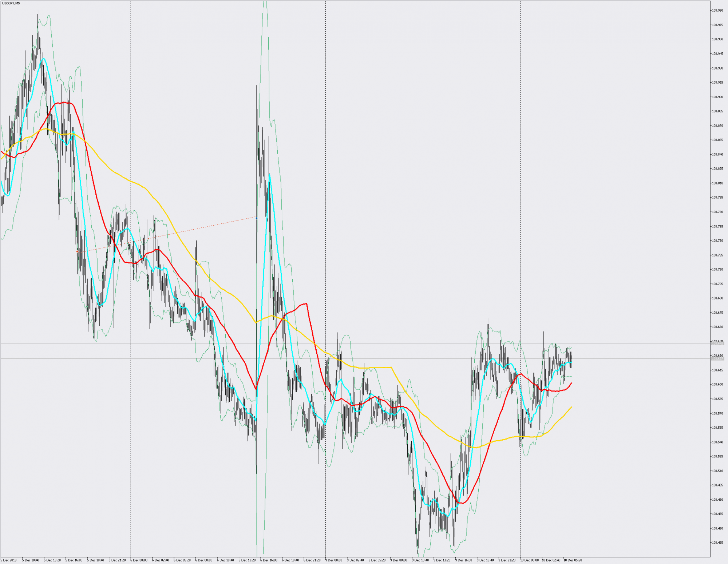
Task: Click the 108.930 price axis label
Action: [x=717, y=68]
